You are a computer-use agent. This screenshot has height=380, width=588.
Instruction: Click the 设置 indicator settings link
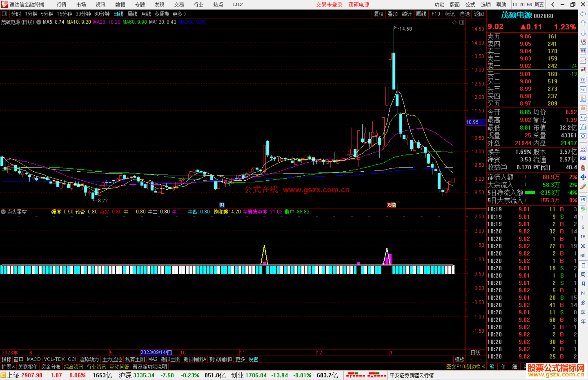coord(253,359)
